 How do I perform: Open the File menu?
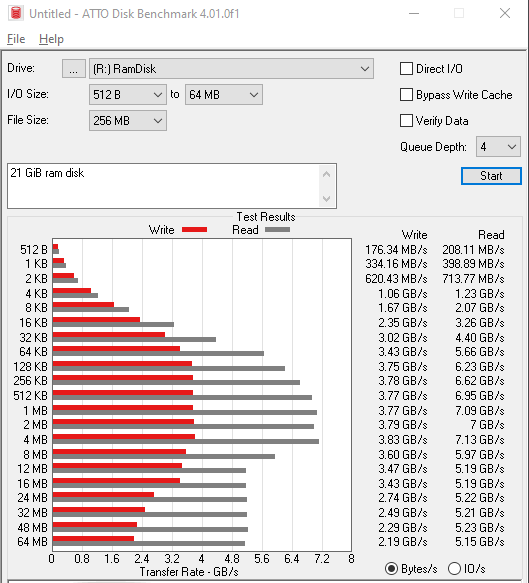pyautogui.click(x=16, y=39)
